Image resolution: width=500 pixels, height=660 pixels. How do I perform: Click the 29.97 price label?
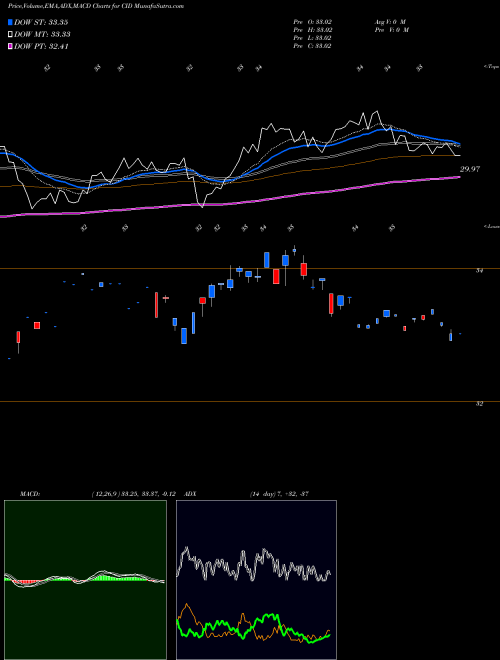[469, 169]
